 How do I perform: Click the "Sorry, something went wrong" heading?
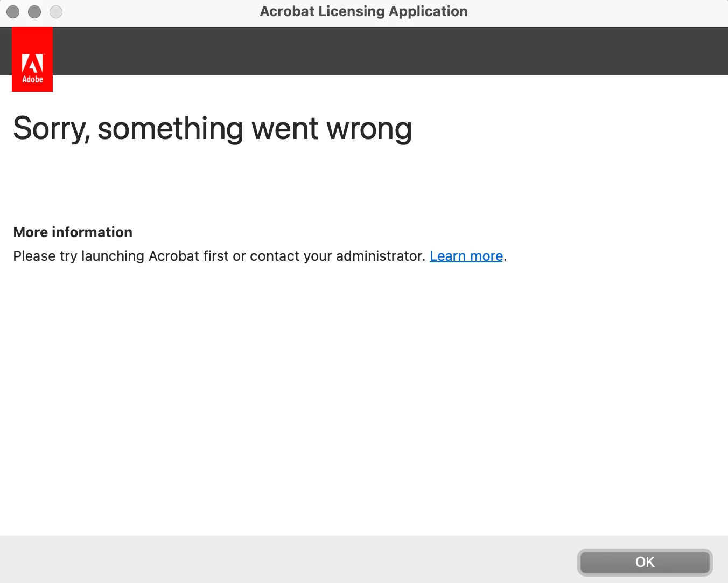(212, 129)
